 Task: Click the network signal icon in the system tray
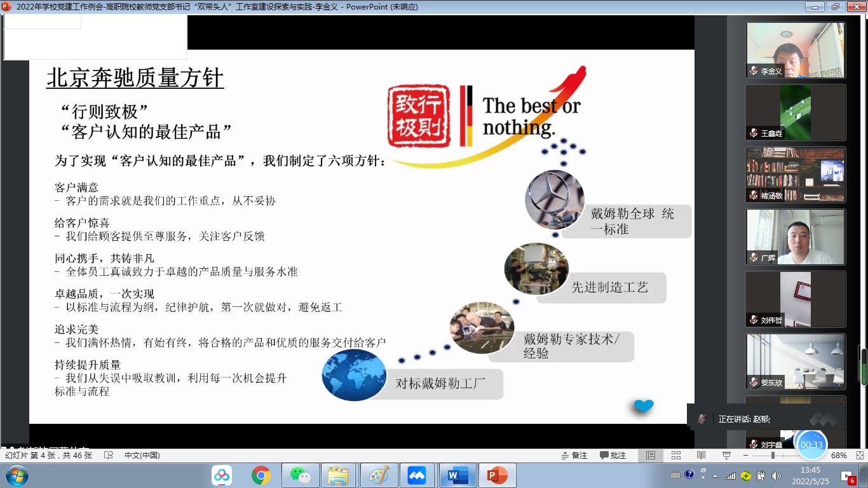731,476
